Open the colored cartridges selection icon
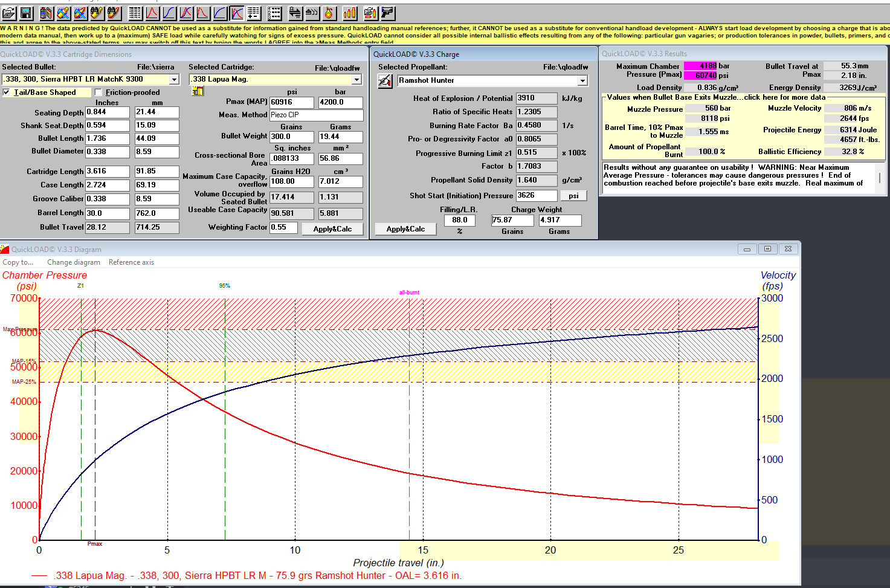The height and width of the screenshot is (588, 890). pyautogui.click(x=46, y=13)
